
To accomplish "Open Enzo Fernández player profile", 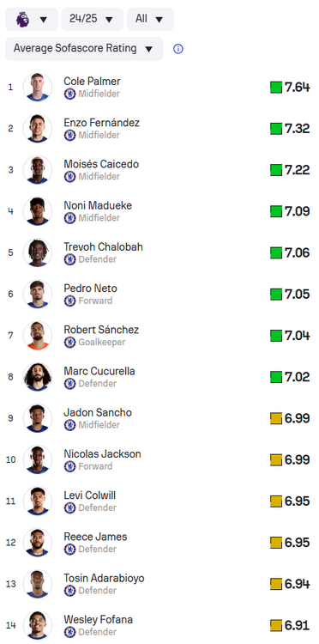I will (x=102, y=123).
